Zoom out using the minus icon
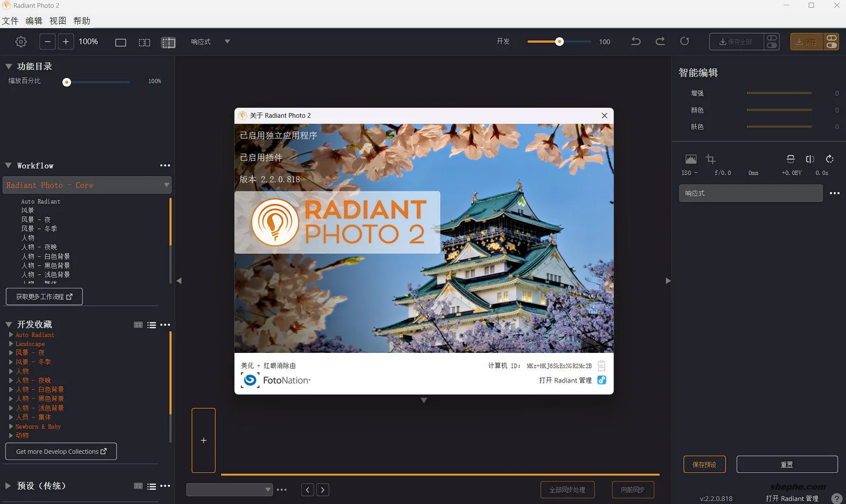The image size is (846, 504). tap(47, 41)
